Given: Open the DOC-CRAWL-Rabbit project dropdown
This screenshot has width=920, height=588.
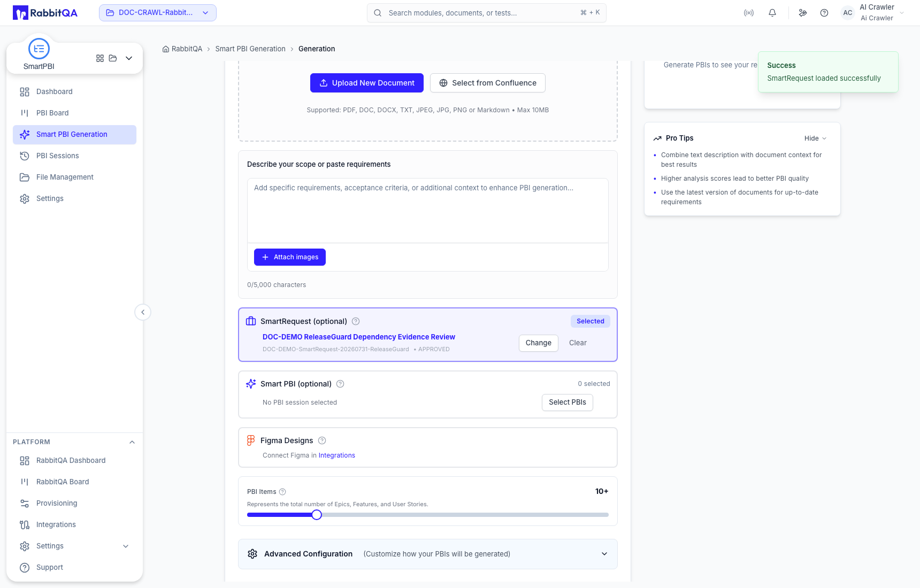Looking at the screenshot, I should pyautogui.click(x=158, y=13).
